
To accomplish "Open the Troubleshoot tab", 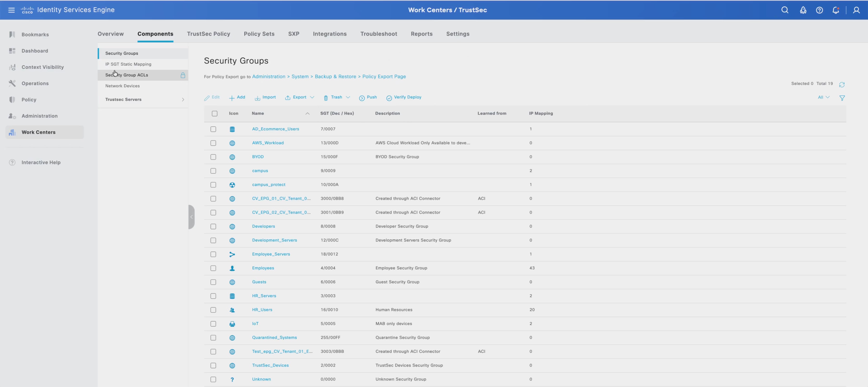I will [378, 34].
